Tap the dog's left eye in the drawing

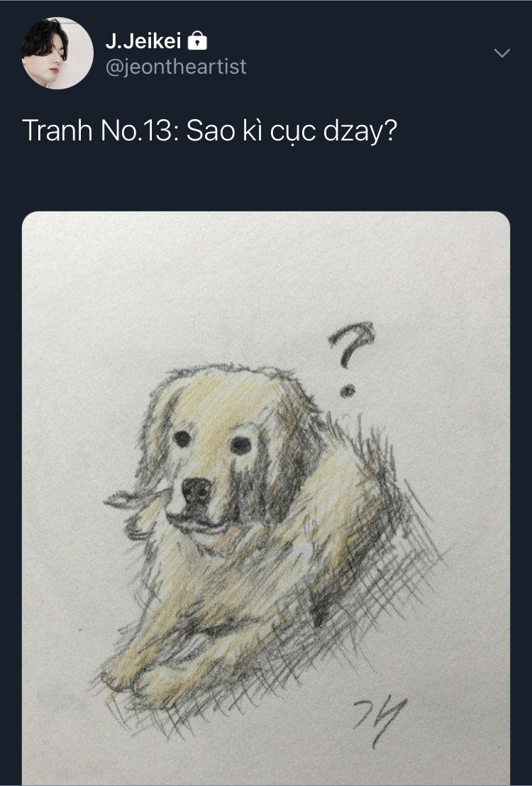click(x=182, y=438)
